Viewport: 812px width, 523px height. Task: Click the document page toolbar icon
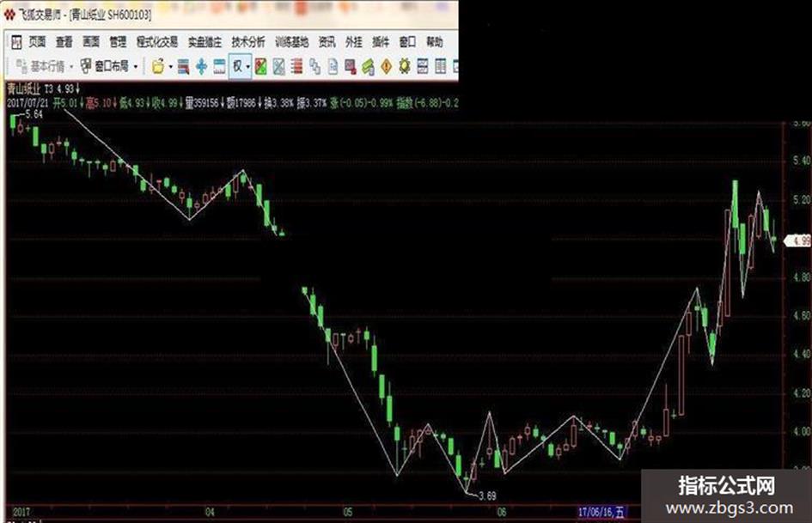tap(333, 66)
